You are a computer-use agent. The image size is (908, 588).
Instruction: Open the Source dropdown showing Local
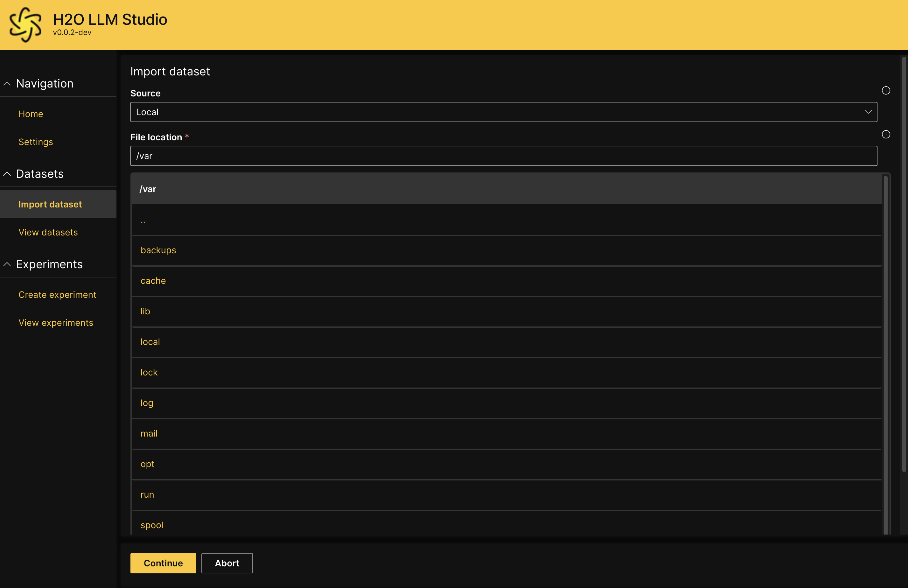504,112
